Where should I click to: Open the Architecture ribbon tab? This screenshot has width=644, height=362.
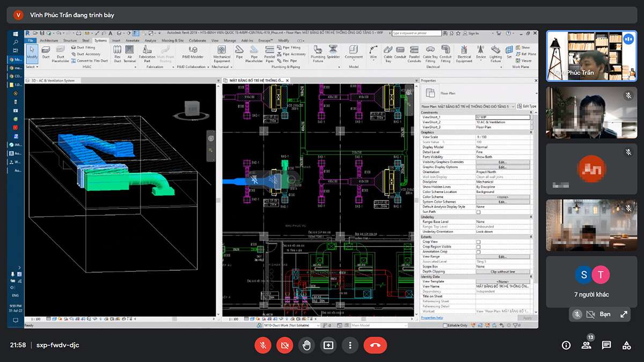coord(49,40)
